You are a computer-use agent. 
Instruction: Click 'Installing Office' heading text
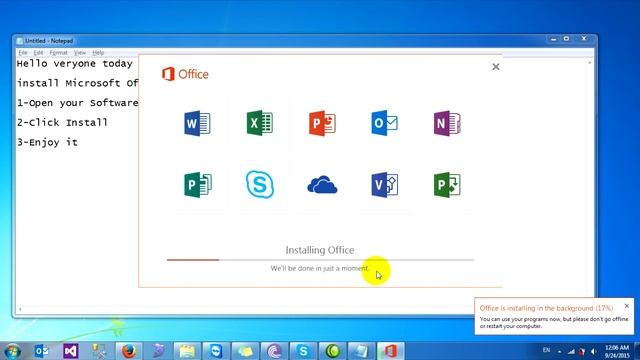coord(320,250)
